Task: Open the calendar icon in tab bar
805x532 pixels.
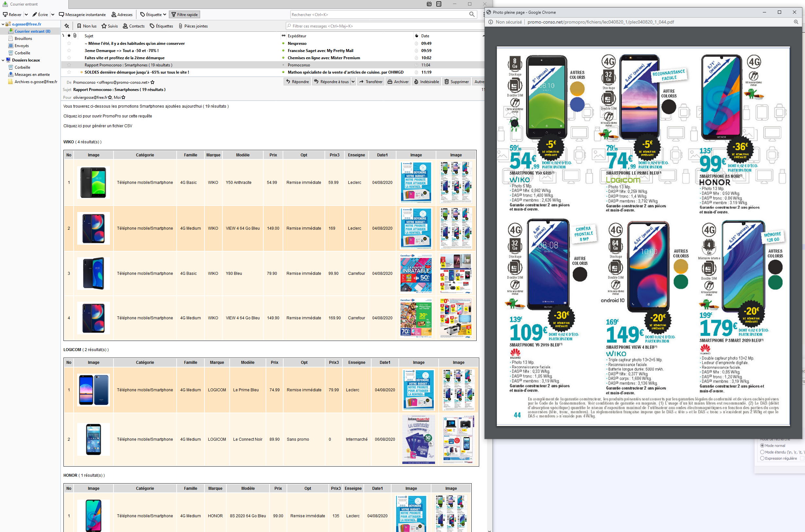Action: [429, 4]
